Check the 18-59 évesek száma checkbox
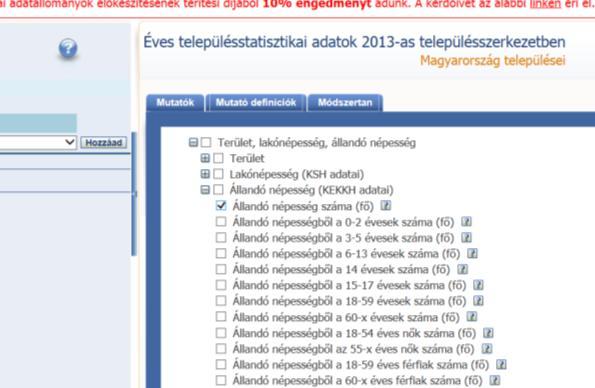 tap(221, 301)
